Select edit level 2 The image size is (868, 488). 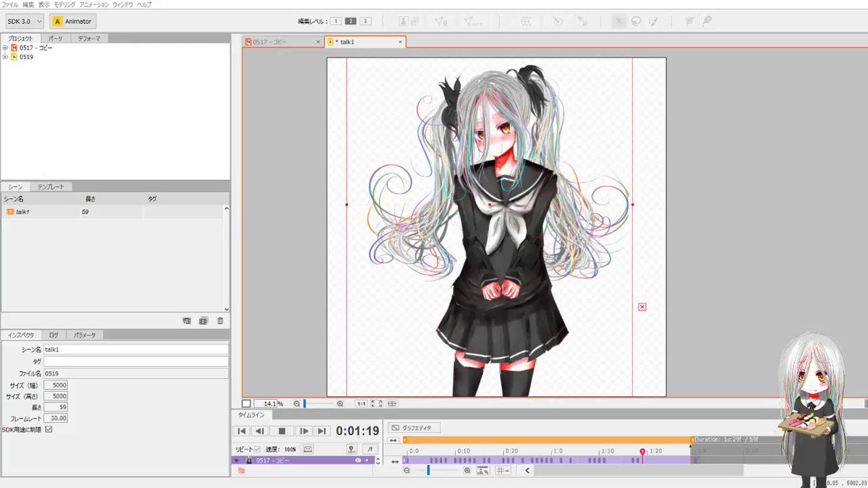[x=351, y=21]
